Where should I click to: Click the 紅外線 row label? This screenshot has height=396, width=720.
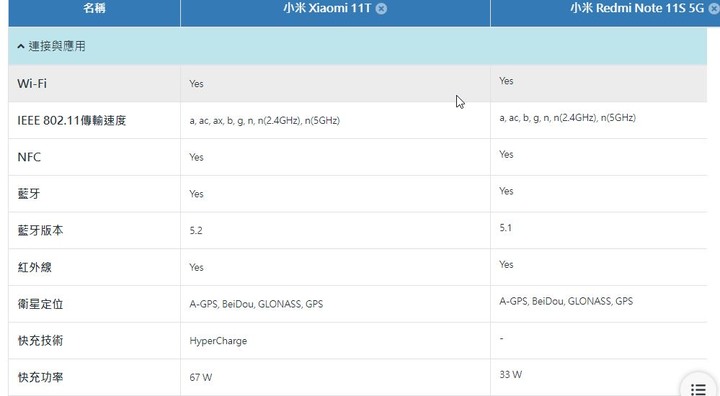click(x=34, y=267)
